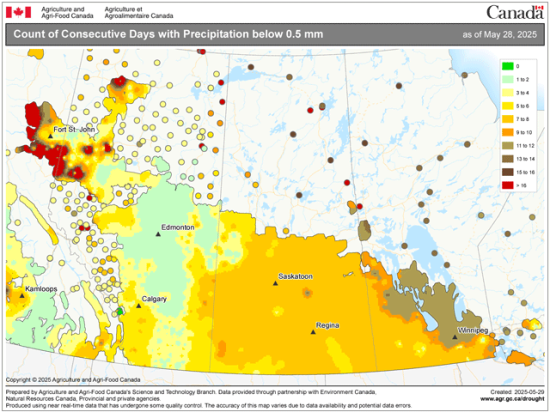Screen dimensions: 550x412
Task: Click the Canadian flag logo in header
Action: (x=19, y=12)
